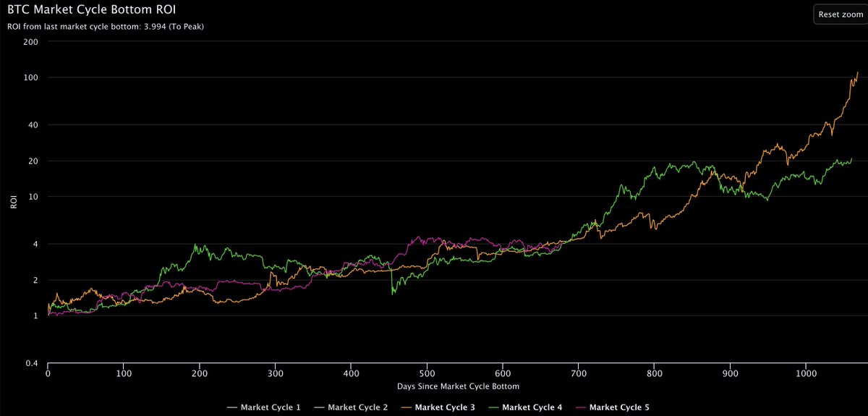The width and height of the screenshot is (868, 416).
Task: Click the y-axis label 200
Action: coord(30,41)
